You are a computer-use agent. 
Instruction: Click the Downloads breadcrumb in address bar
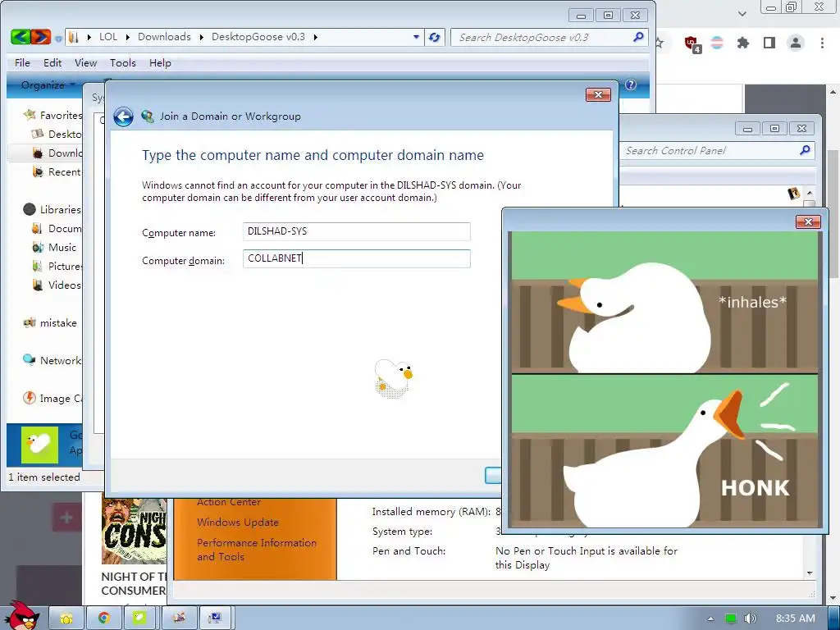point(164,37)
